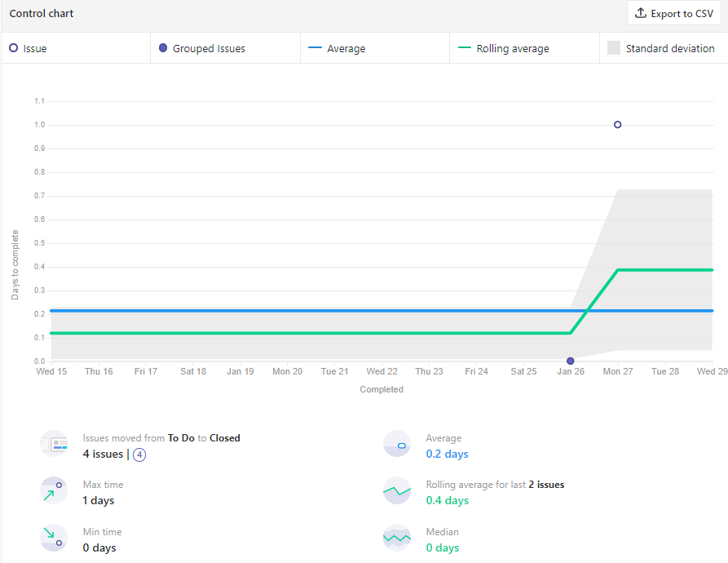Click the gray Standard deviation swatch

click(614, 49)
